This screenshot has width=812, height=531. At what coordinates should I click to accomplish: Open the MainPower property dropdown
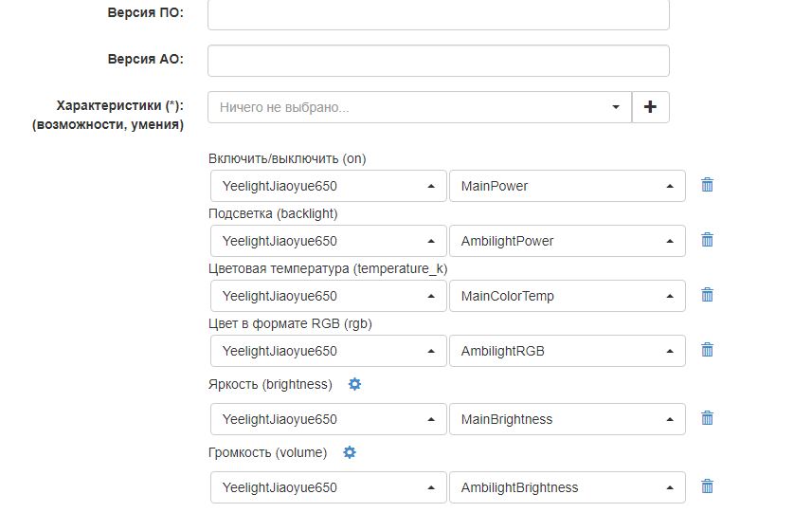[567, 186]
